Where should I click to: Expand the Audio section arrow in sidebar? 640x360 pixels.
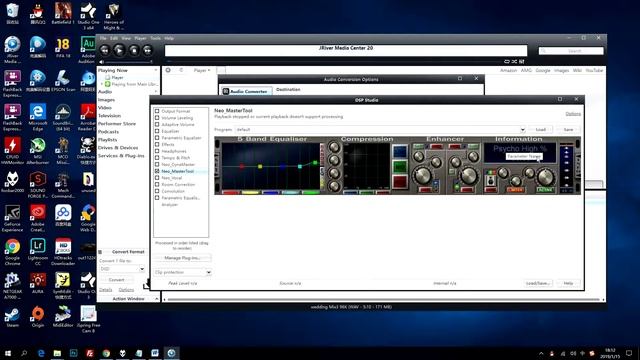coord(156,92)
